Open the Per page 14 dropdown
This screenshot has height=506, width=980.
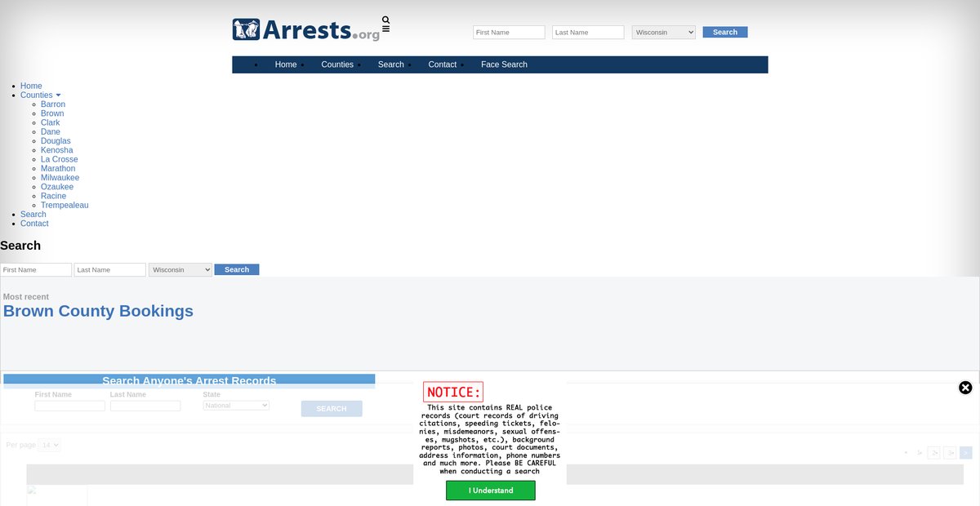point(50,445)
